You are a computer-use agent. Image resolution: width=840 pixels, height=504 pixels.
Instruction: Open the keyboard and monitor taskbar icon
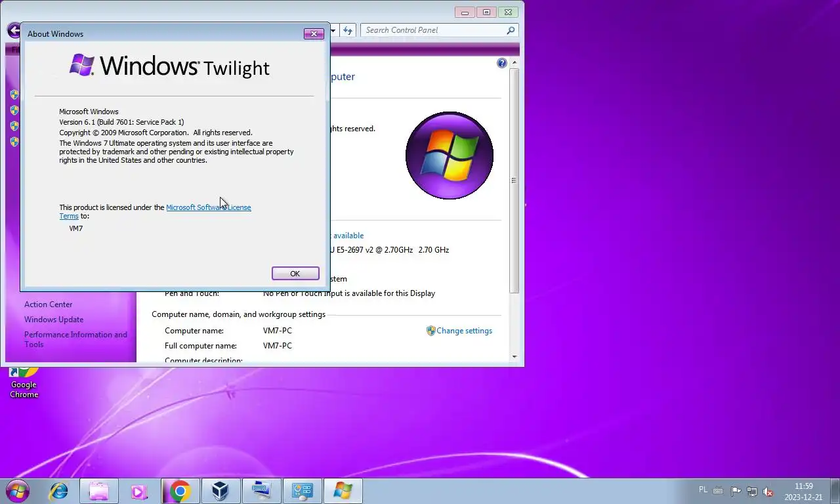point(261,491)
